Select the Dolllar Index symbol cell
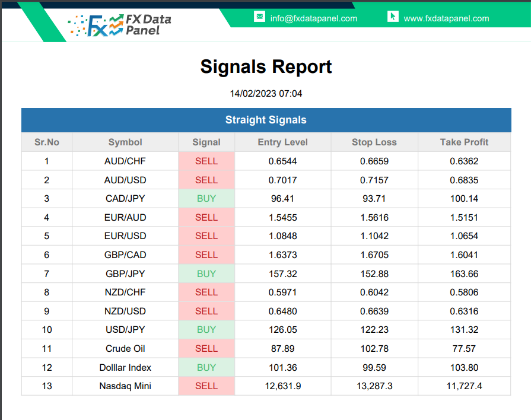The width and height of the screenshot is (531, 420). [125, 368]
